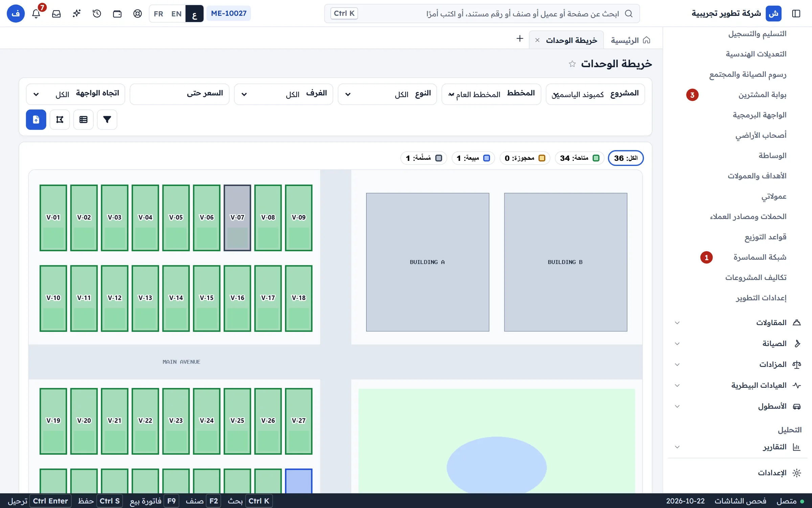This screenshot has height=508, width=812.
Task: Click the home icon in الرئيسية tab
Action: point(647,40)
